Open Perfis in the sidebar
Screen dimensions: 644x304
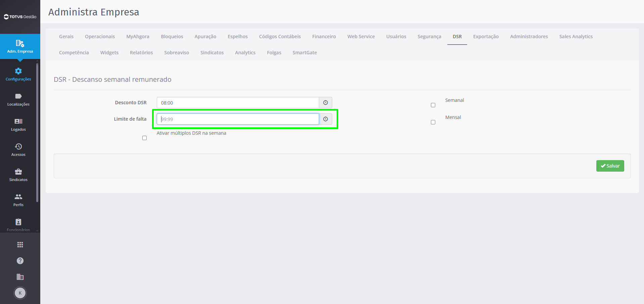tap(18, 200)
